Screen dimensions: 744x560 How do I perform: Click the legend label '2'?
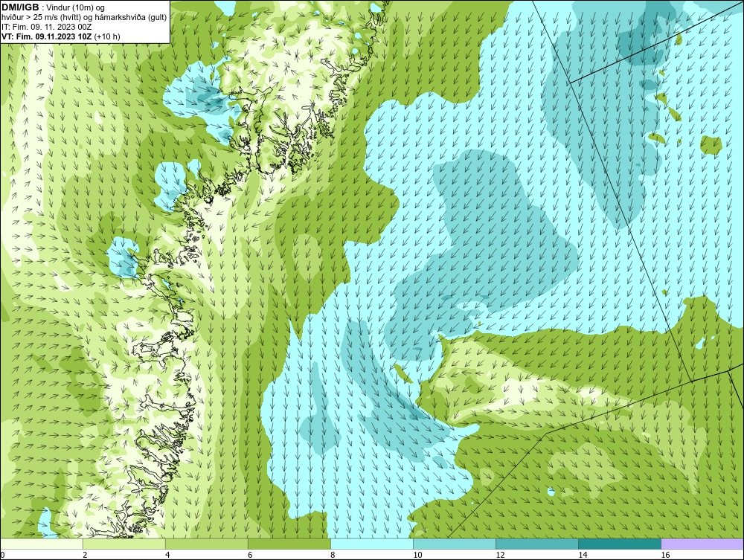(x=85, y=555)
